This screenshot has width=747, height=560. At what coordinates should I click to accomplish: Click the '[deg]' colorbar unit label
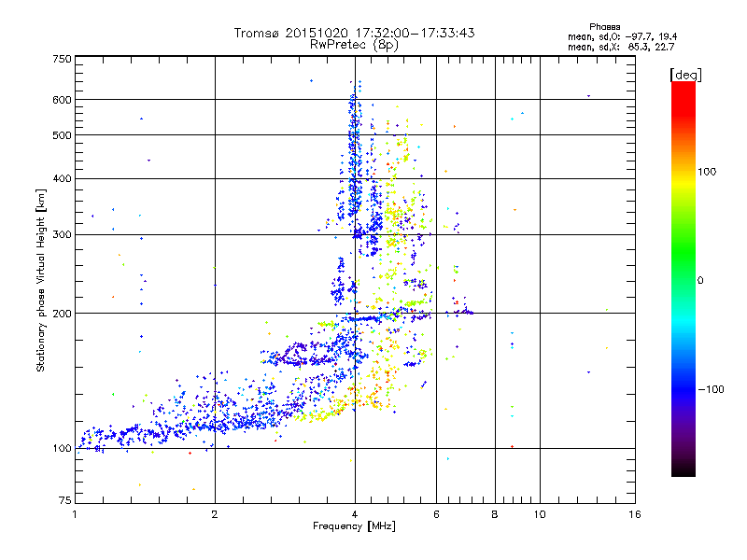[685, 75]
